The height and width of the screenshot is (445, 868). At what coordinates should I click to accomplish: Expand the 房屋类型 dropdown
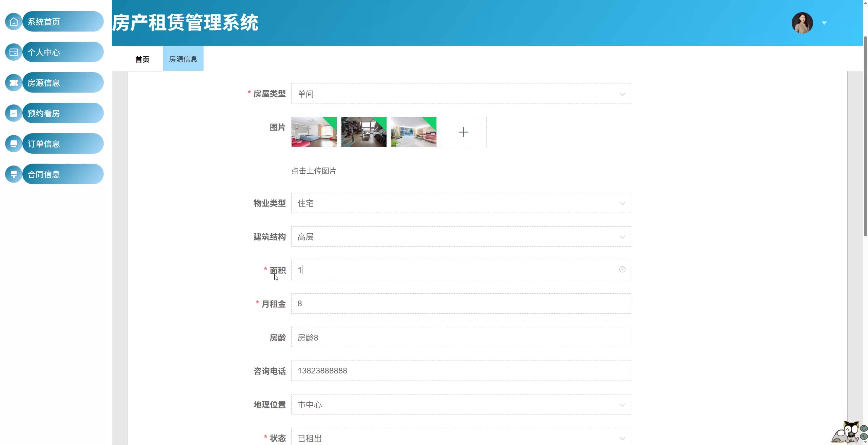tap(461, 94)
